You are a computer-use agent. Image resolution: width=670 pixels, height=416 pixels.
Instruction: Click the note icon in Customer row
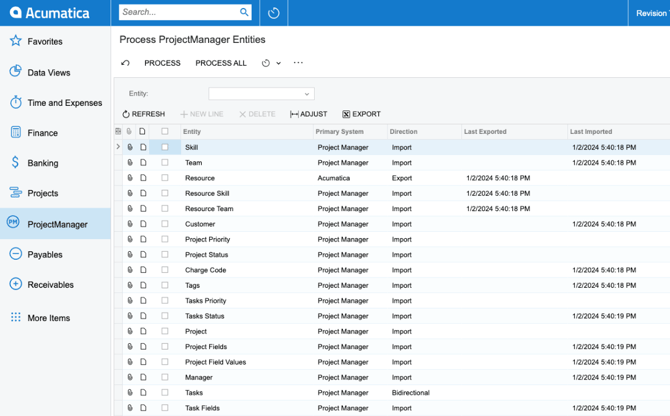tap(143, 224)
